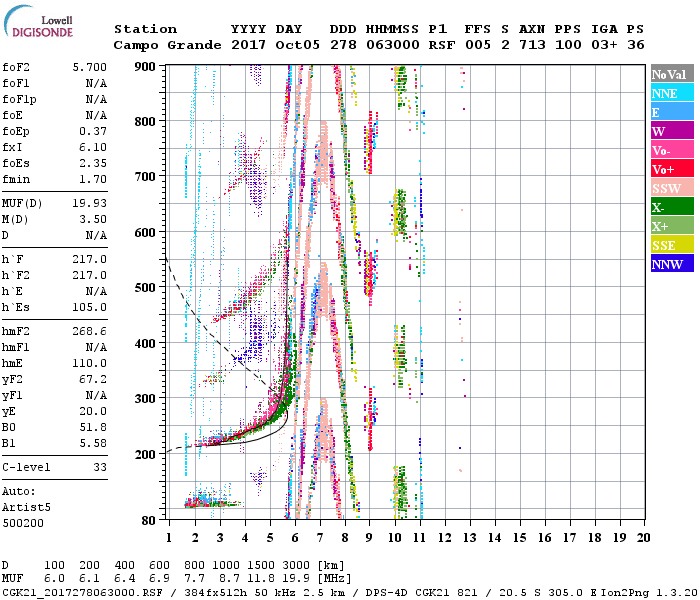Click the NNW blue legend swatch
Screen dimensions: 700x600
tap(672, 263)
